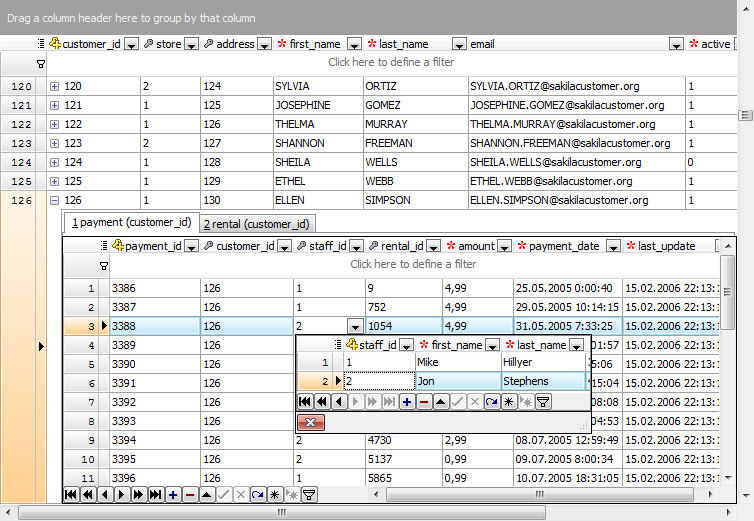Viewport: 754px width, 521px height.
Task: Insert new record in staff popup navigator
Action: [x=407, y=401]
